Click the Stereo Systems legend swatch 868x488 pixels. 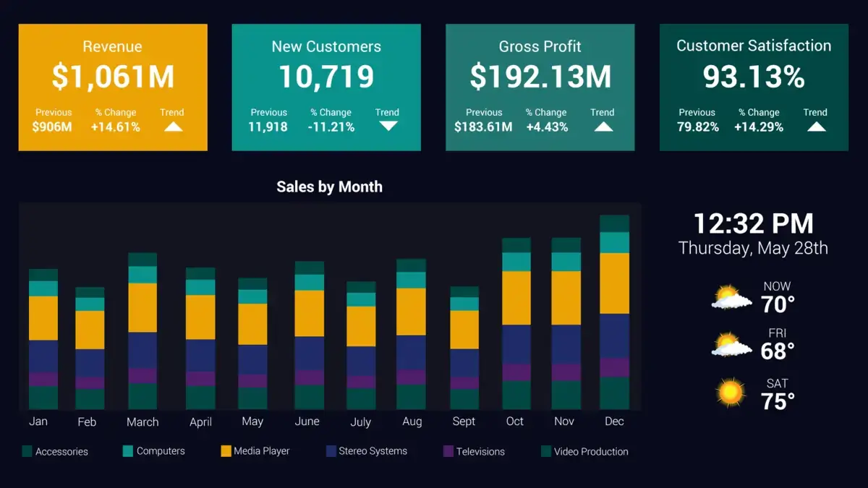331,451
